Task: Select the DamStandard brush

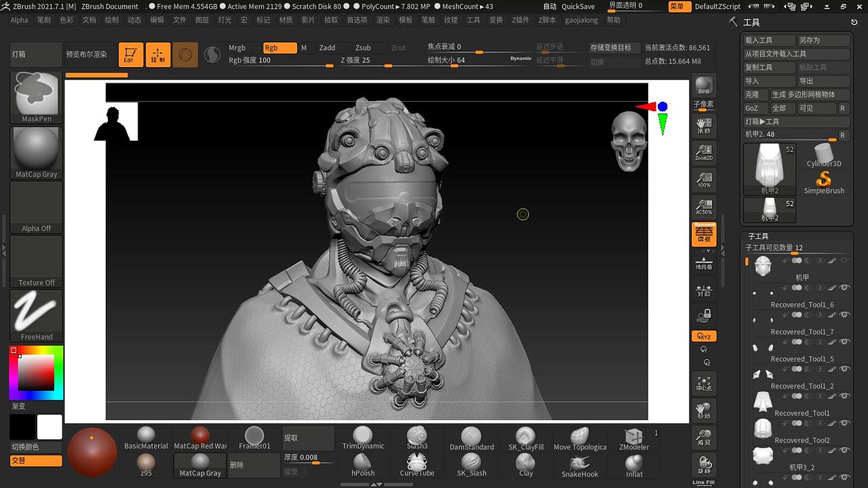Action: click(x=471, y=438)
